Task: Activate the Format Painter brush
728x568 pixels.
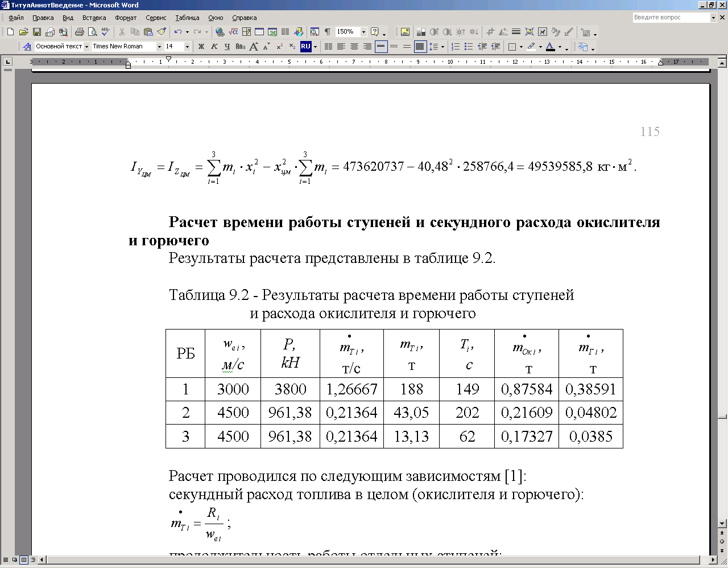Action: point(162,32)
